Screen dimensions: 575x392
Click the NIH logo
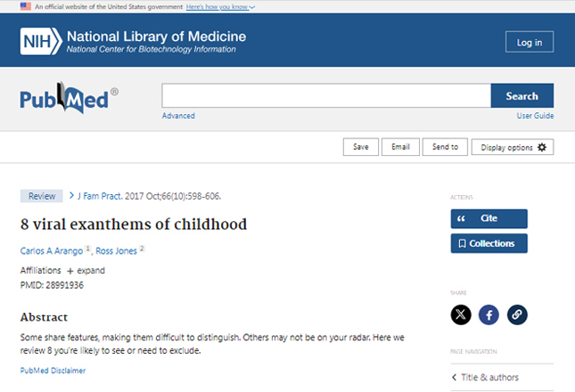coord(41,41)
